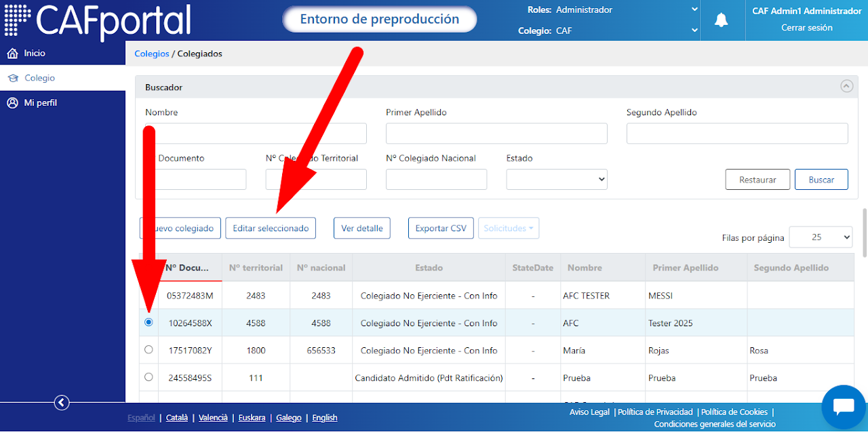
Task: Open Filas por página dropdown
Action: tap(821, 237)
